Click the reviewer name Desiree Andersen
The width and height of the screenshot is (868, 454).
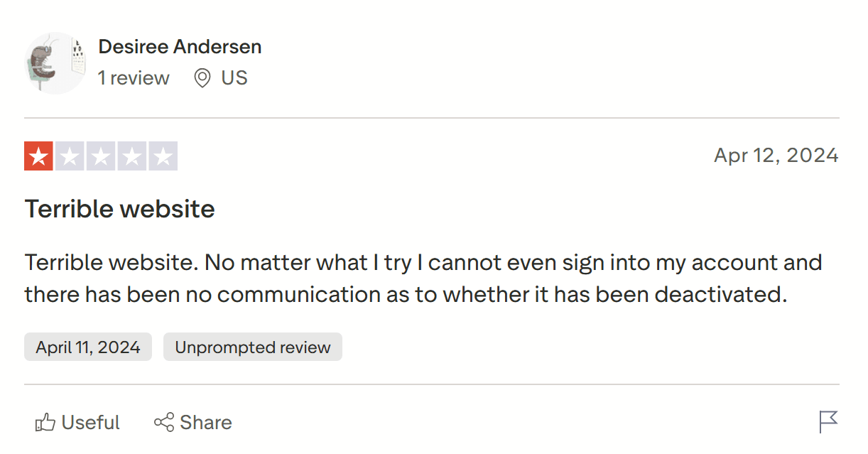coord(180,46)
